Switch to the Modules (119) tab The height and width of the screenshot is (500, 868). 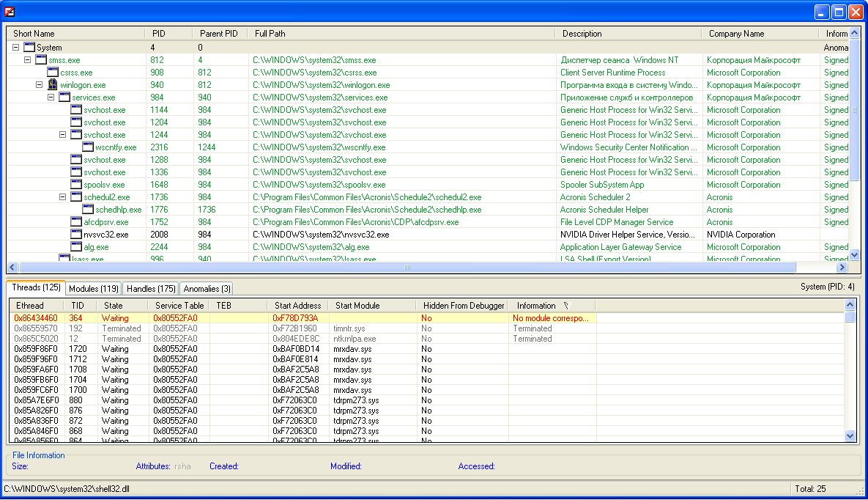click(94, 289)
